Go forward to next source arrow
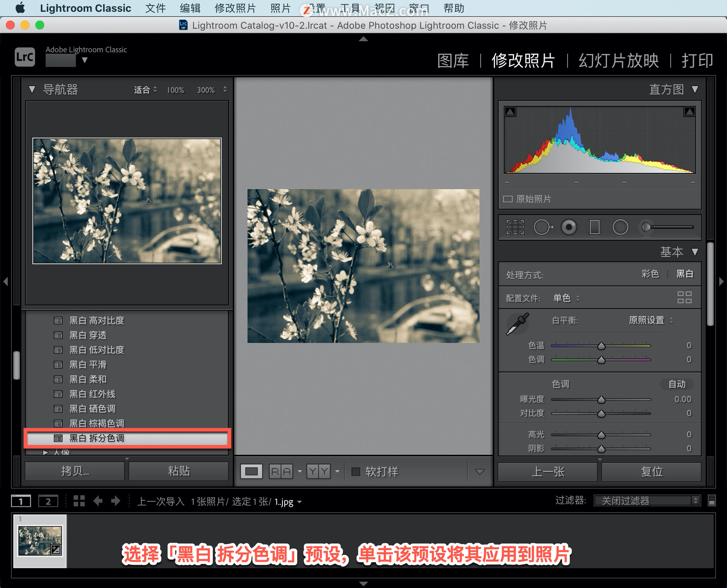Viewport: 727px width, 588px height. (x=116, y=501)
